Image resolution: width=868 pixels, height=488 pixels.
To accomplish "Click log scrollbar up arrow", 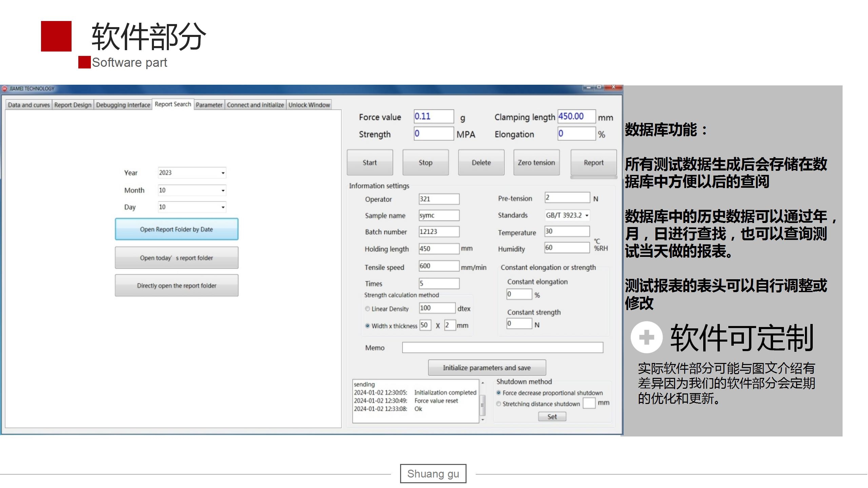I will tap(483, 383).
